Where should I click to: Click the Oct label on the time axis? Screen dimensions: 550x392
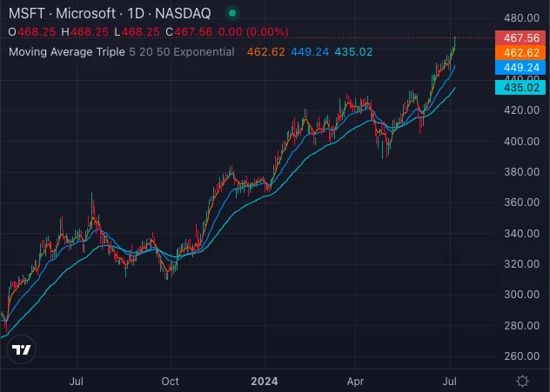pyautogui.click(x=170, y=381)
